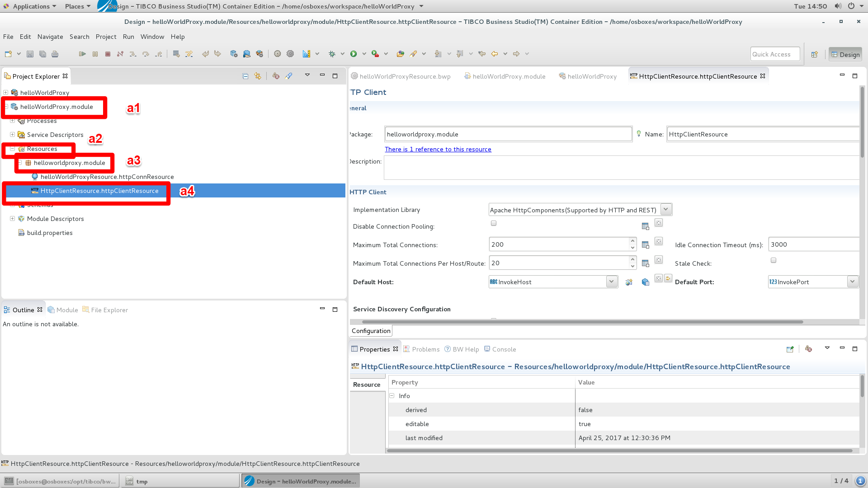Pin Properties view to selection icon

coord(790,349)
